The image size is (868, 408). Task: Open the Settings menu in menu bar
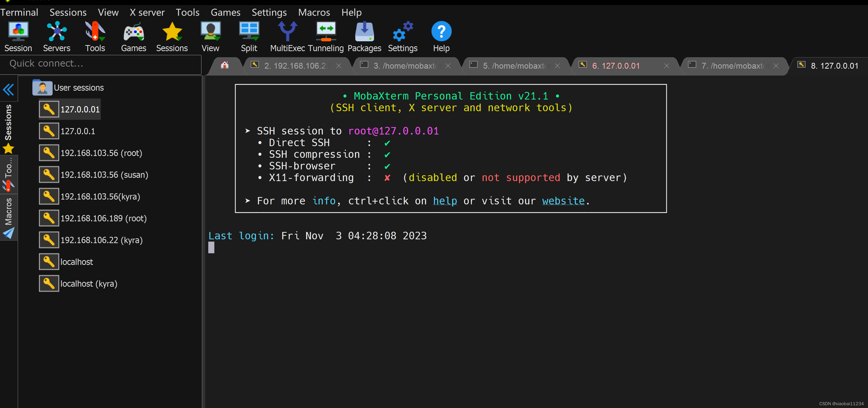(x=269, y=12)
